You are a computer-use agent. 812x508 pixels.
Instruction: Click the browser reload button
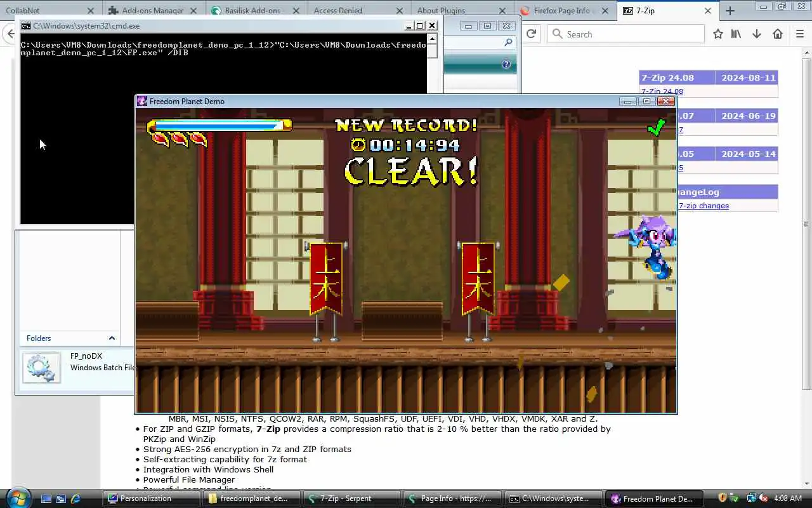coord(531,34)
